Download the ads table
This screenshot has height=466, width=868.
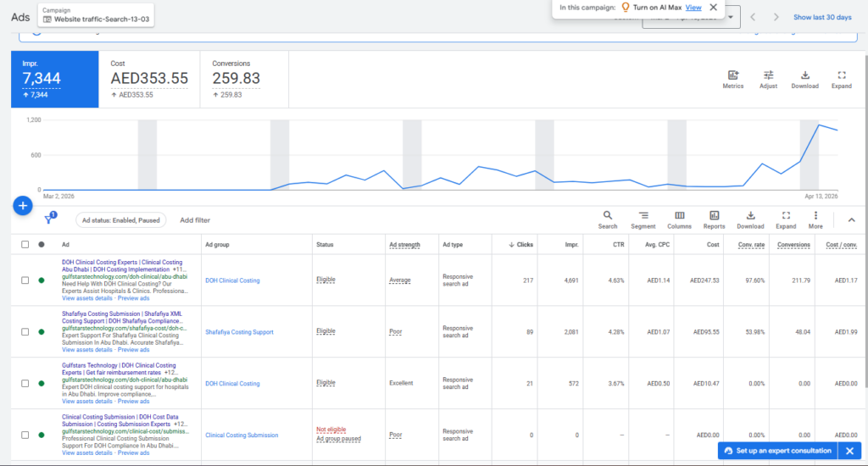click(x=750, y=219)
